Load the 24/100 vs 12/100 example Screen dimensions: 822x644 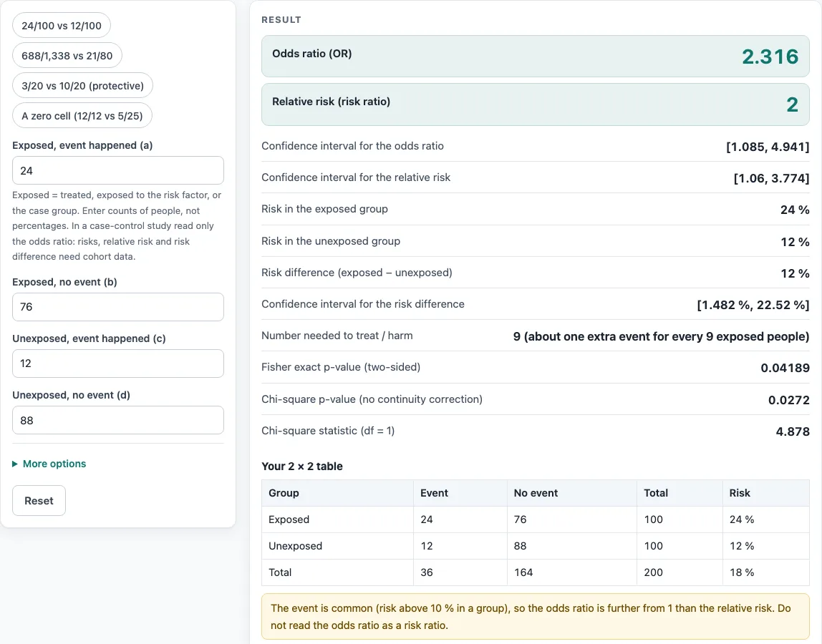(x=62, y=26)
